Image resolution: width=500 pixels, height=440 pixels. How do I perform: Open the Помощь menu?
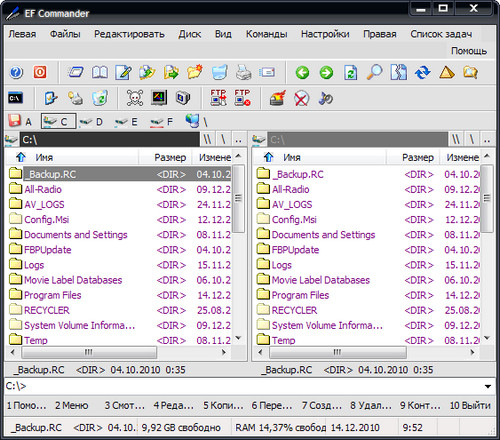tap(469, 51)
